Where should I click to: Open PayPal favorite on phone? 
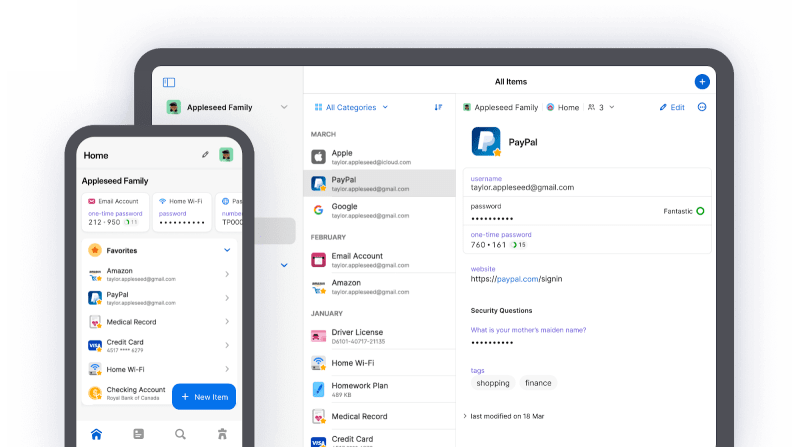(159, 298)
